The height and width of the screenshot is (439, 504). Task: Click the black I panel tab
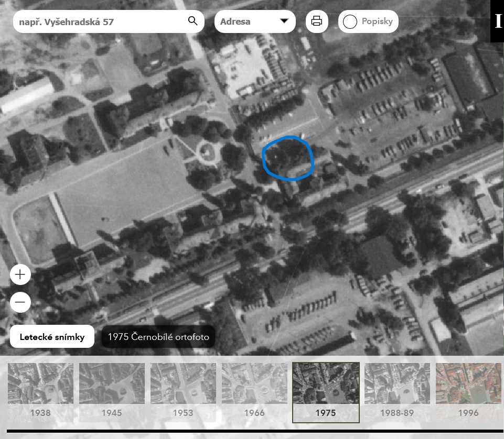coord(497,21)
